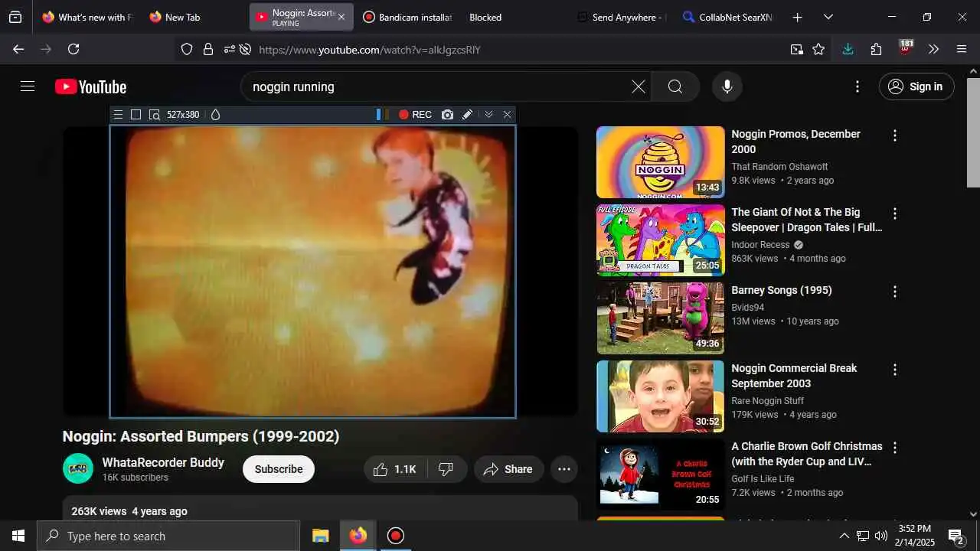Open options for Noggin Commercial Break video

pos(894,370)
